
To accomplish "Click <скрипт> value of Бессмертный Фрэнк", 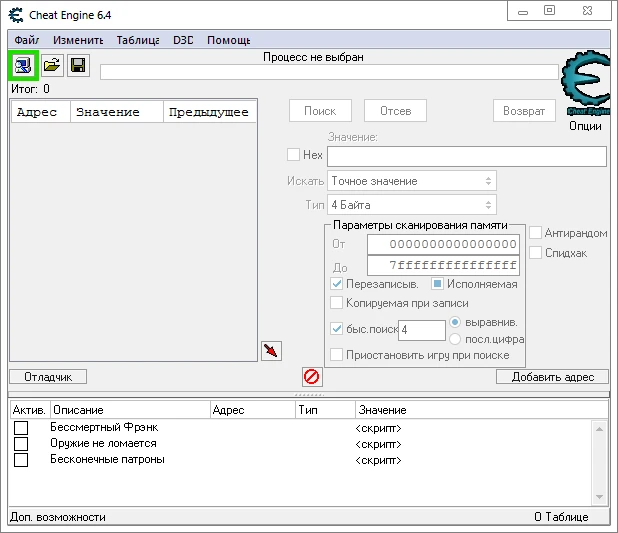I will 378,428.
